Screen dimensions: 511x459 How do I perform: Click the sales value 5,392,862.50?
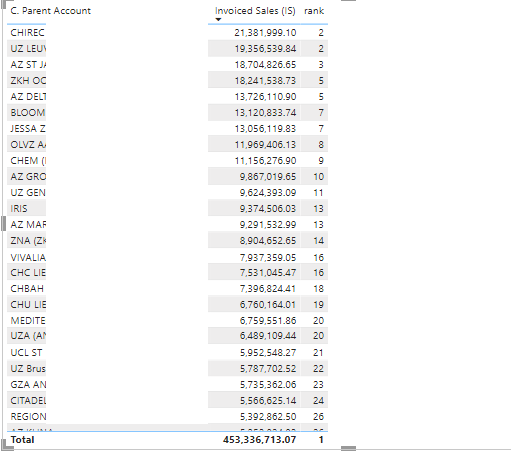pyautogui.click(x=268, y=417)
